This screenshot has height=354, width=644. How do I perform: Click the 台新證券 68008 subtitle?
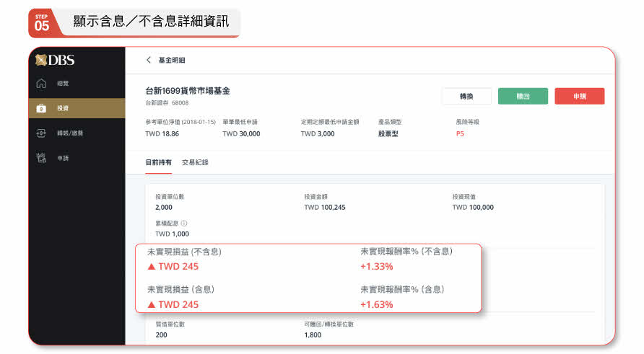[167, 103]
